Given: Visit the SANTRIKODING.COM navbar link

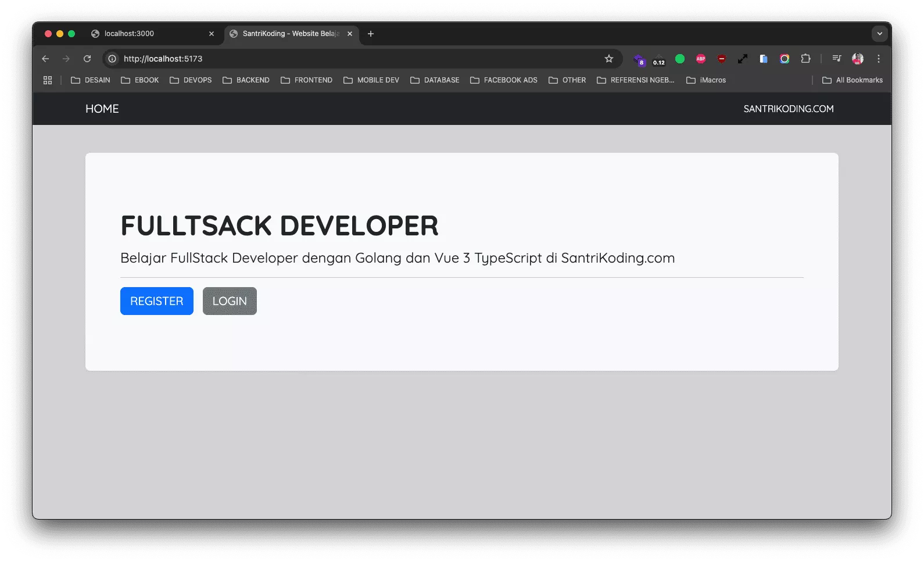Looking at the screenshot, I should click(x=789, y=109).
